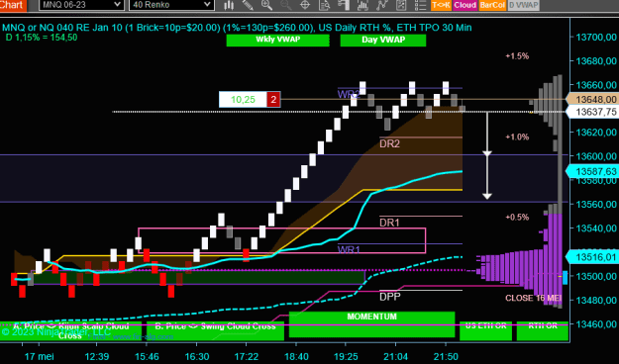This screenshot has height=364, width=619.
Task: Open the indicators bar chart icon
Action: (362, 5)
